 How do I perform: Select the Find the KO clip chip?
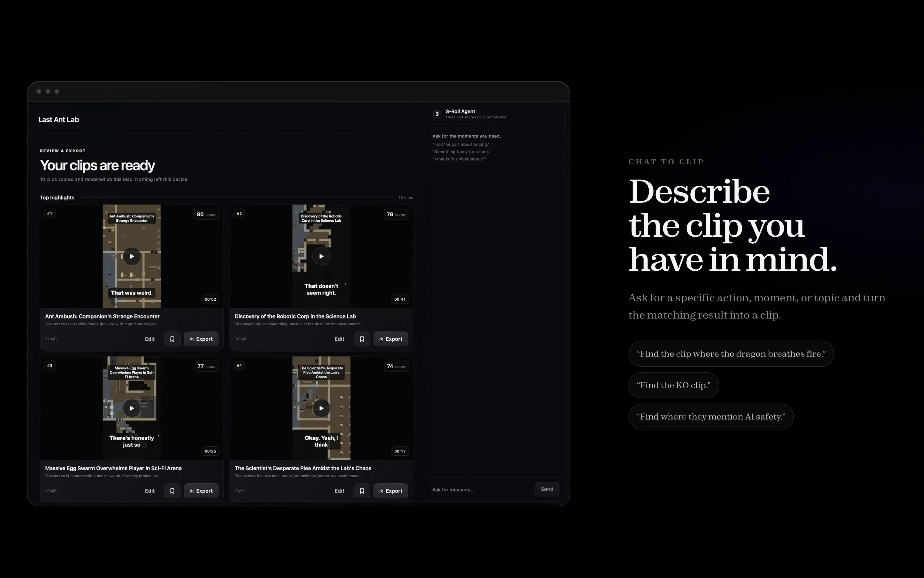click(x=673, y=385)
